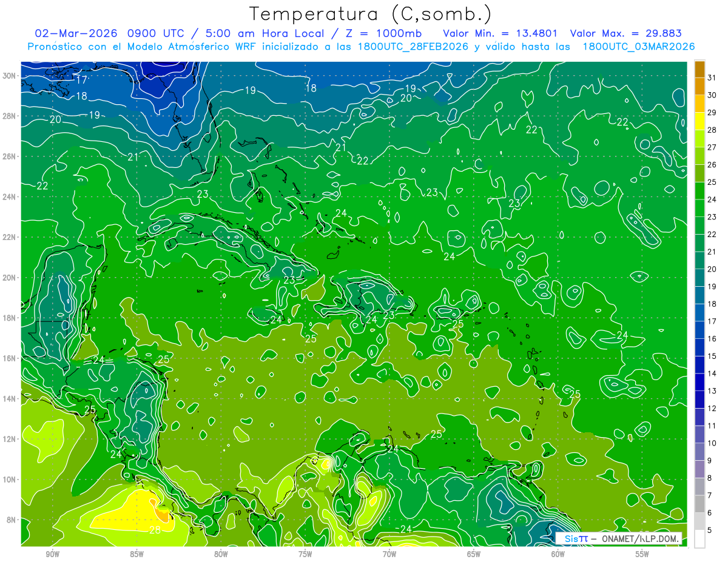The image size is (728, 562).
Task: Click the '1800UTC_03MAR2026' valid-until text
Action: 638,47
